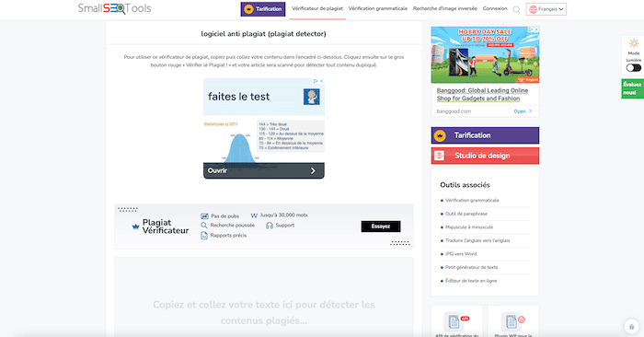Open Vérification grammaticale menu item
This screenshot has height=337, width=644.
click(378, 8)
